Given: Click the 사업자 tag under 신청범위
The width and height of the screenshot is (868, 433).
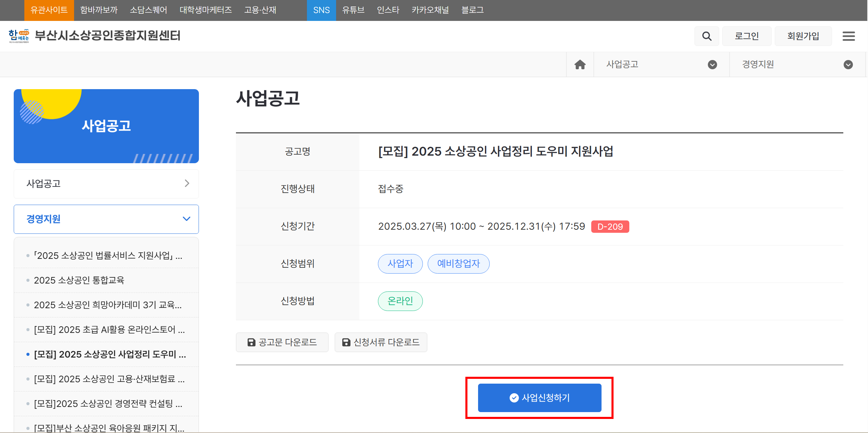Looking at the screenshot, I should [400, 264].
